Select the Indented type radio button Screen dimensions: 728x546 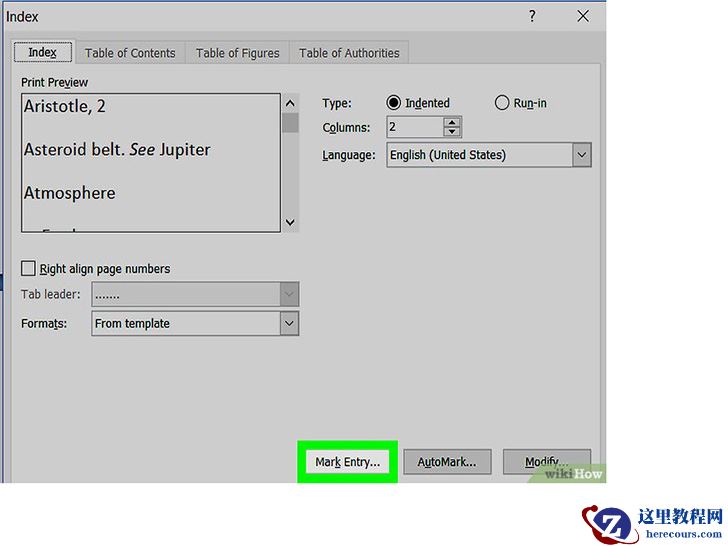pyautogui.click(x=393, y=103)
